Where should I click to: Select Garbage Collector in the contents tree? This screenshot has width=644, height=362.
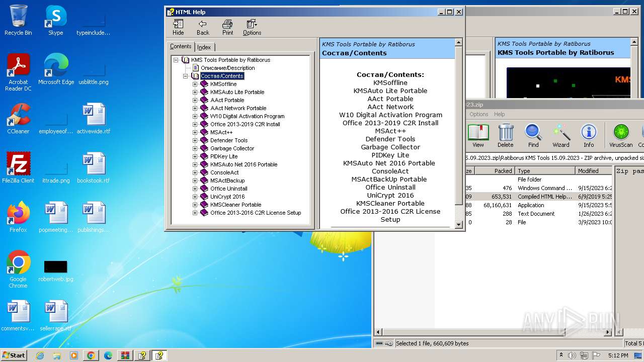coord(232,148)
